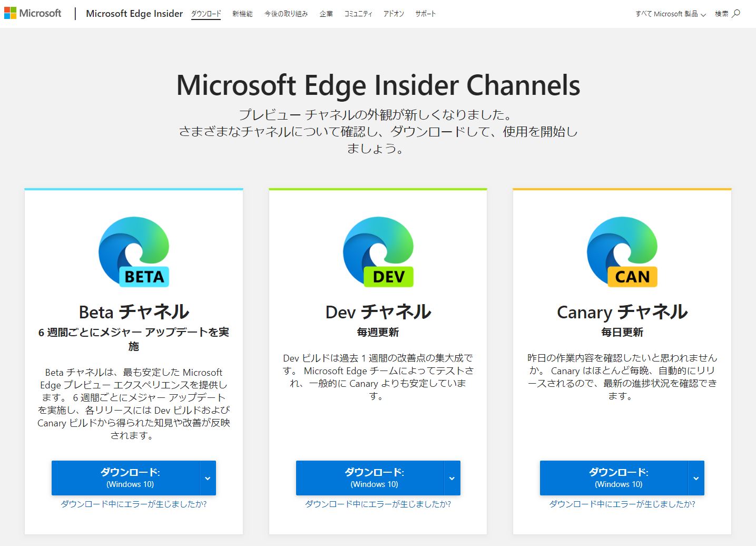Image resolution: width=756 pixels, height=546 pixels.
Task: Open Canary download error help link
Action: coord(622,504)
